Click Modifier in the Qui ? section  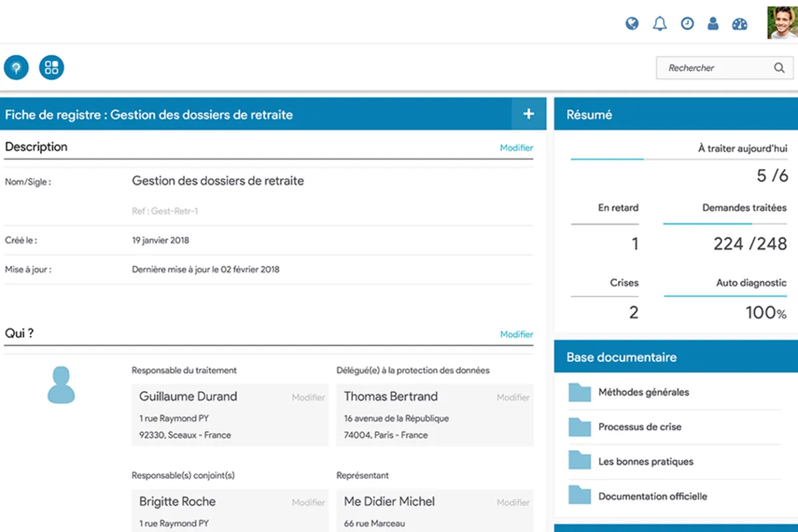tap(517, 334)
